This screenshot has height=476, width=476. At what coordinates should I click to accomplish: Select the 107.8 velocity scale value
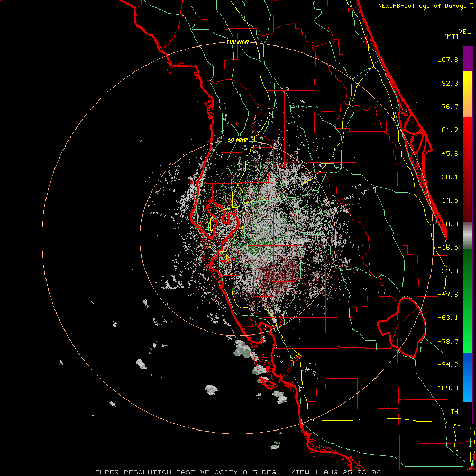(448, 59)
